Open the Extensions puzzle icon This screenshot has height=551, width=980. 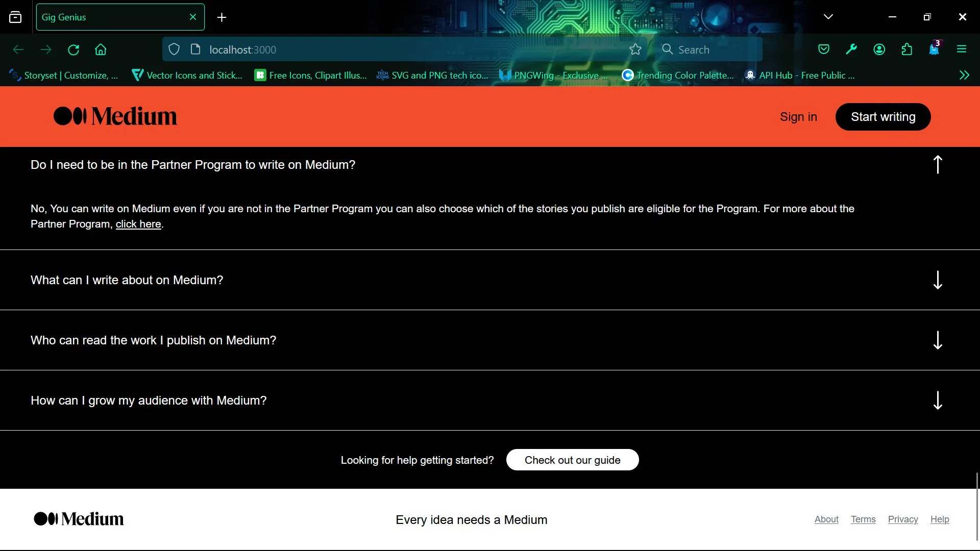pyautogui.click(x=906, y=49)
